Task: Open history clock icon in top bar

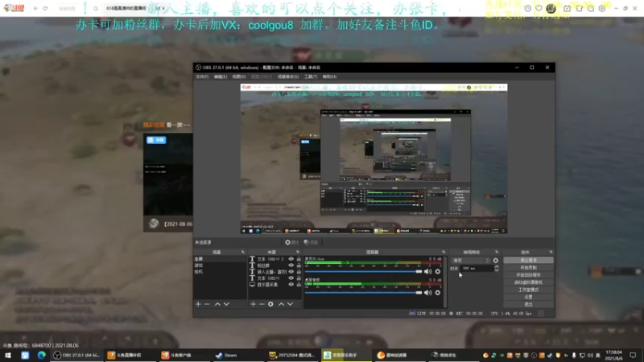Action: (528, 8)
